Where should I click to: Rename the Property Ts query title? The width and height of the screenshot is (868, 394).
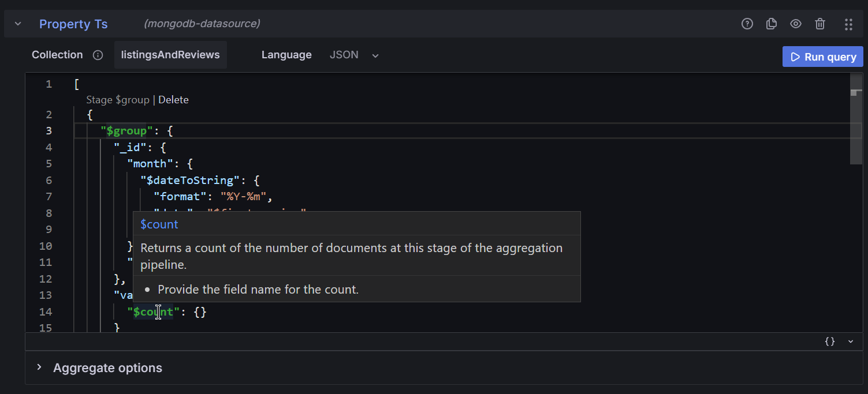click(73, 24)
